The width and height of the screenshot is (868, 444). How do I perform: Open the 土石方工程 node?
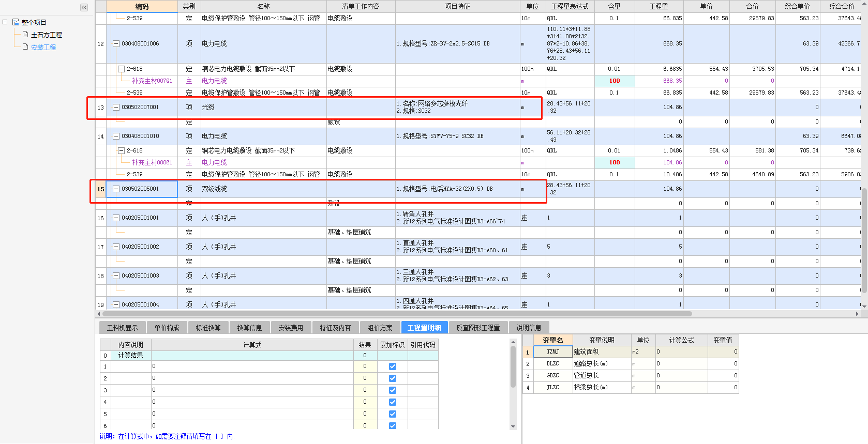[x=47, y=35]
